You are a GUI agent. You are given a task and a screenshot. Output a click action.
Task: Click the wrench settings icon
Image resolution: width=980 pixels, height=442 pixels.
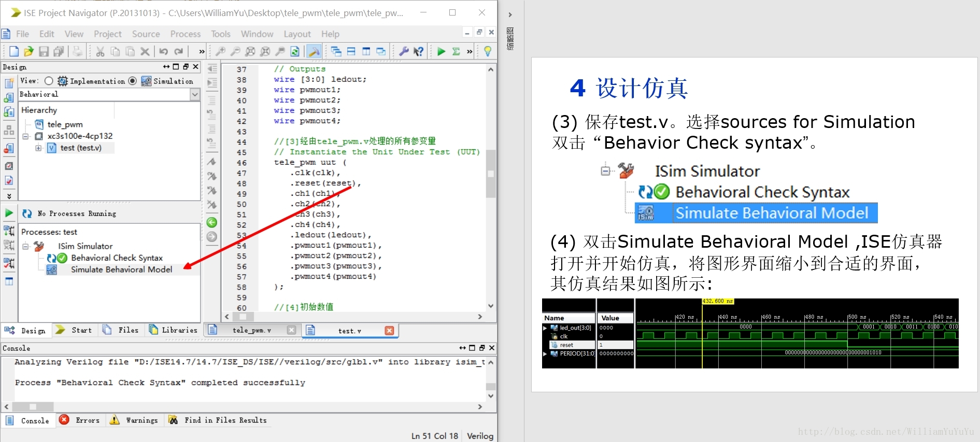coord(404,51)
